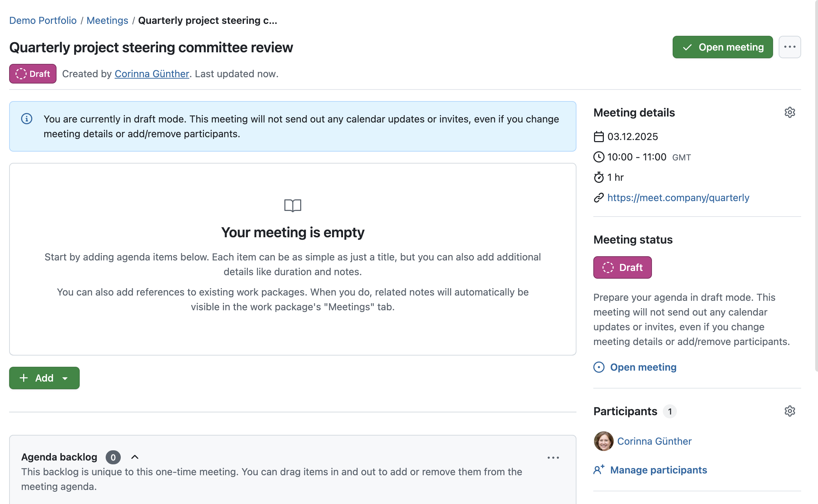Navigate to the Meetings breadcrumb
This screenshot has width=818, height=504.
click(107, 20)
